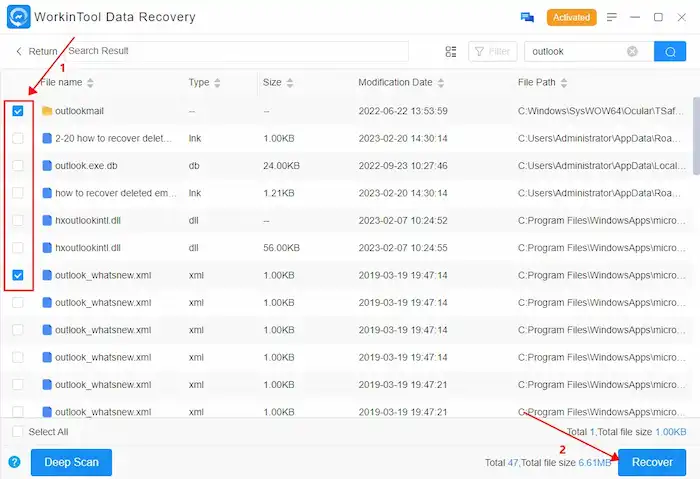Open help via the blue question mark icon
This screenshot has width=700, height=479.
coord(14,462)
